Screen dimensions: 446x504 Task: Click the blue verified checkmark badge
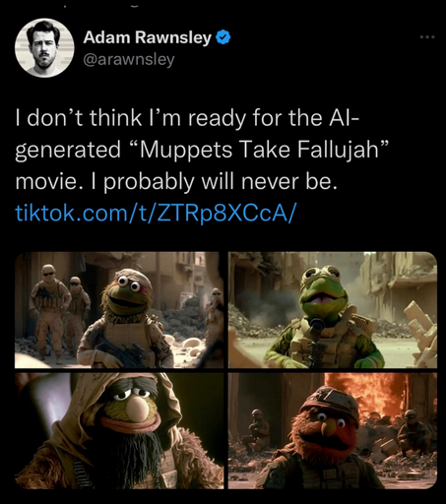(223, 38)
